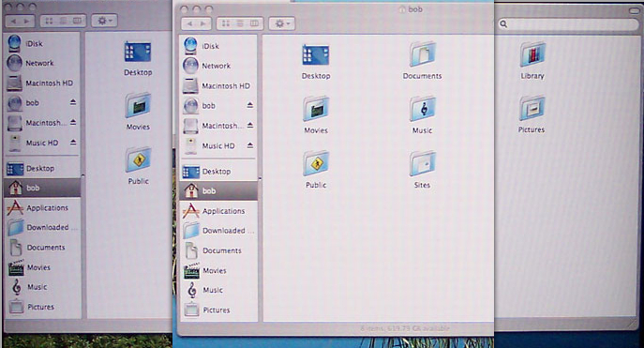Open Desktop in front window sidebar
644x348 pixels.
[x=218, y=172]
